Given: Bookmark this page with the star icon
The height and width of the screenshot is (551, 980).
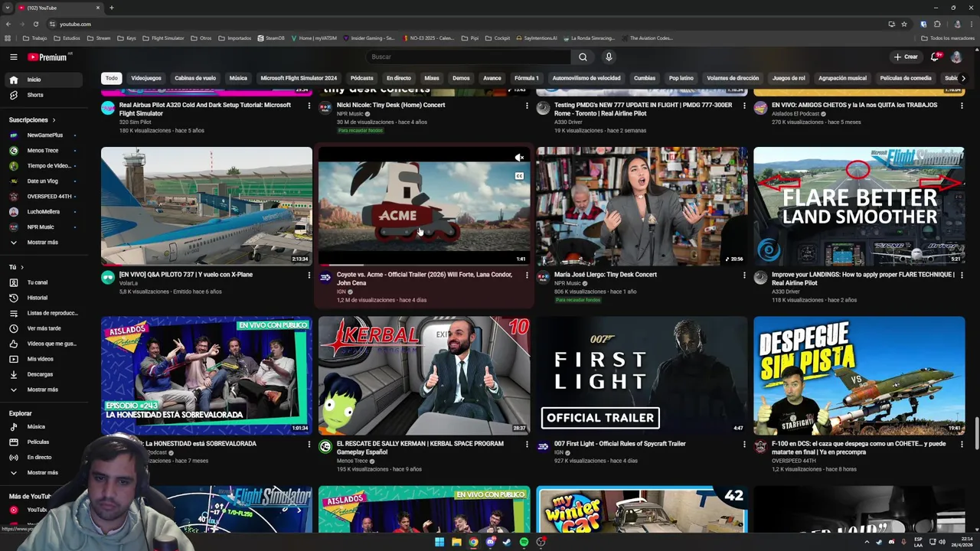Looking at the screenshot, I should pos(904,24).
